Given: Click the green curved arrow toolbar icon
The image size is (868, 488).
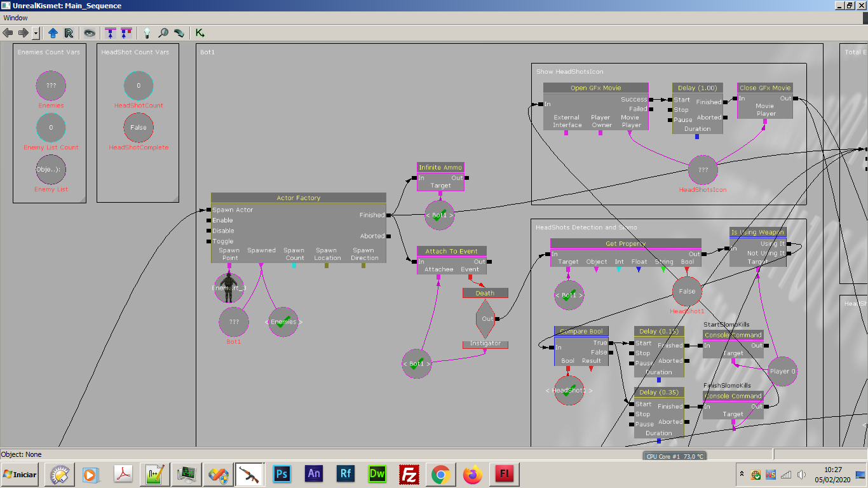Looking at the screenshot, I should click(179, 32).
